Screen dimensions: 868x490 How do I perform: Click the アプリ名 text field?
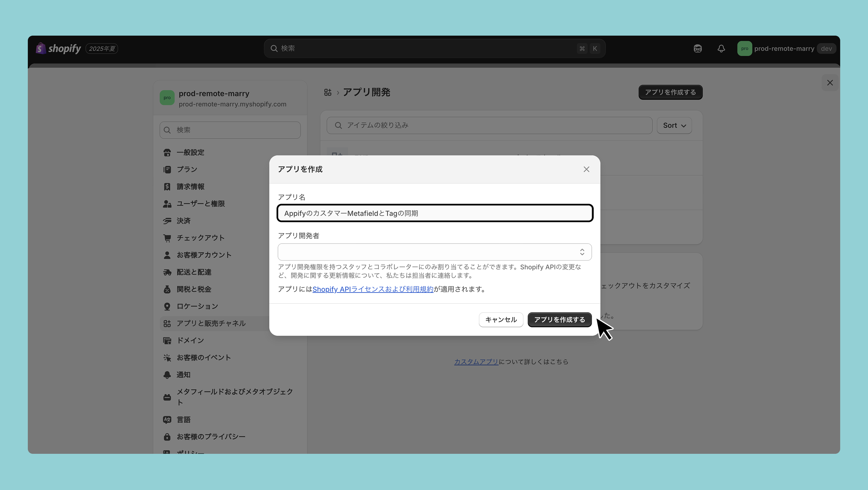click(x=434, y=213)
